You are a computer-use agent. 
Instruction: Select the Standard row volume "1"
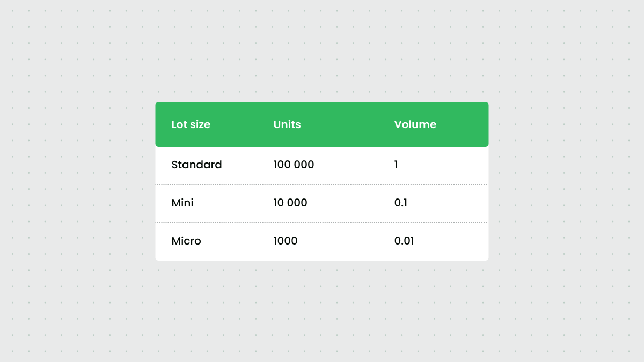pos(396,165)
